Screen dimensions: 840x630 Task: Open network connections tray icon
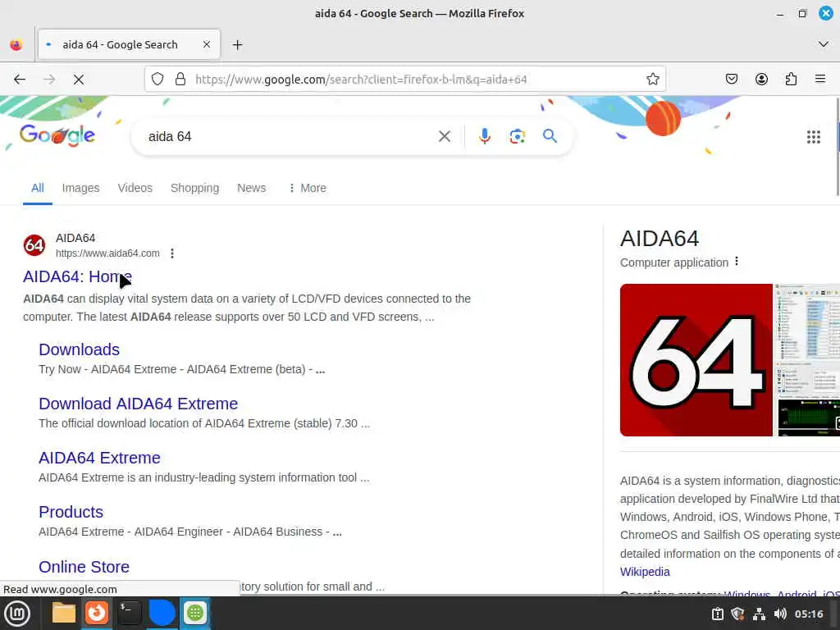pyautogui.click(x=759, y=614)
